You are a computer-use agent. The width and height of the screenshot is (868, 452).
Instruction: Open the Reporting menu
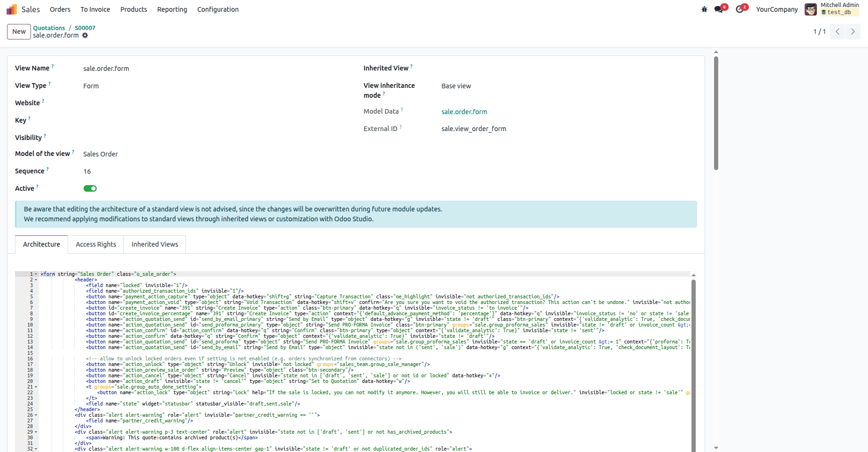172,9
